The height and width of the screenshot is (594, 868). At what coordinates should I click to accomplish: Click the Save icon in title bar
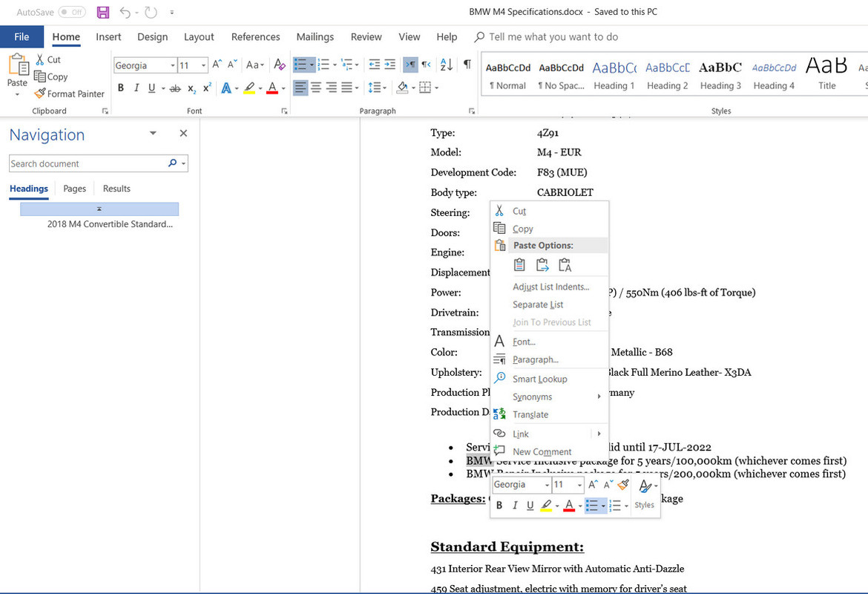click(103, 12)
